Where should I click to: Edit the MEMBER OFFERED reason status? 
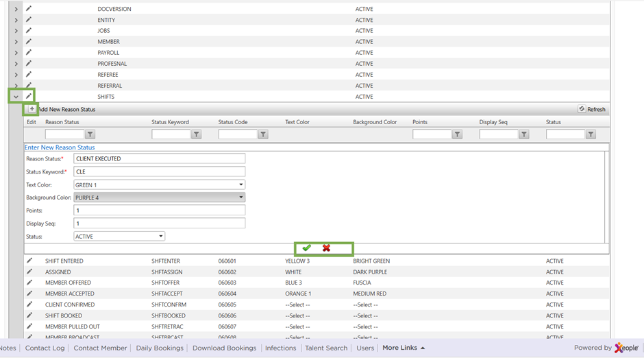(x=29, y=283)
